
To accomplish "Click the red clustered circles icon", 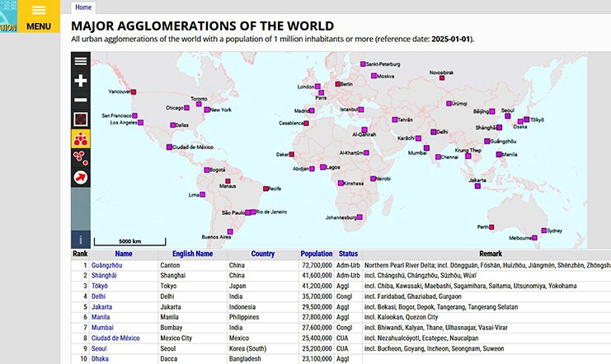I will 81,157.
